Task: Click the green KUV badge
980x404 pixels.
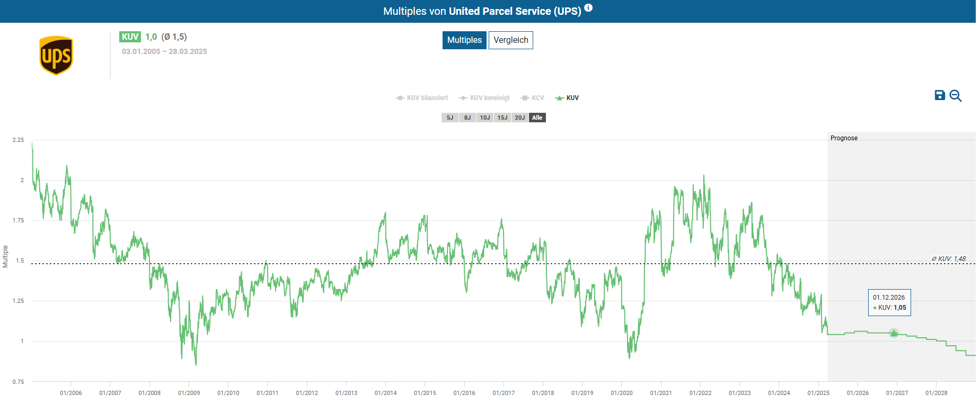Action: point(130,37)
